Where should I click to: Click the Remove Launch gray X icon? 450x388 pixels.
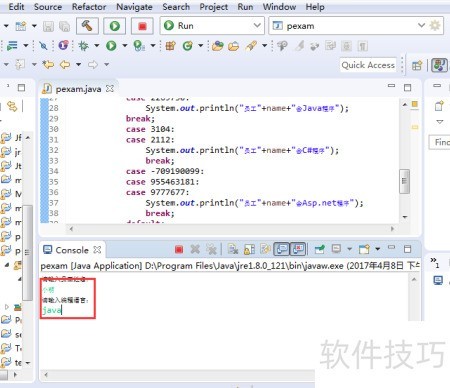pos(195,249)
